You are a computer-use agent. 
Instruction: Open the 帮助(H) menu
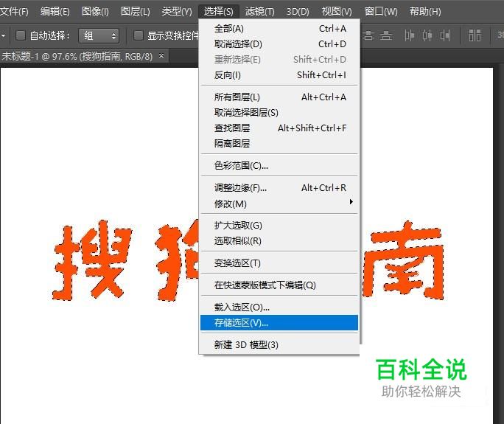(425, 12)
